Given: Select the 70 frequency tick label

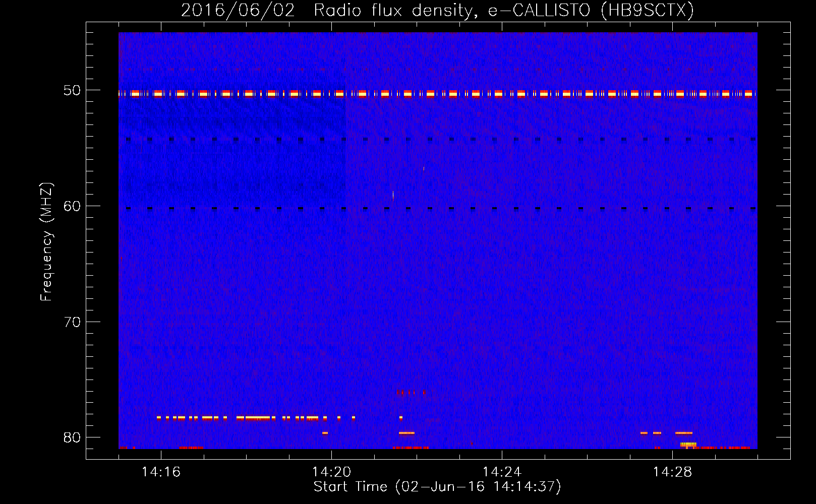Looking at the screenshot, I should 72,322.
